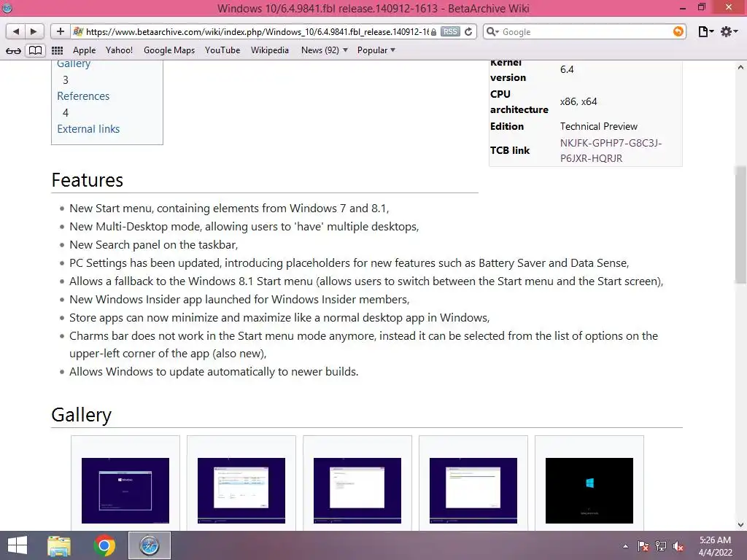Go back with the back arrow button
This screenshot has height=560, width=747.
[16, 31]
